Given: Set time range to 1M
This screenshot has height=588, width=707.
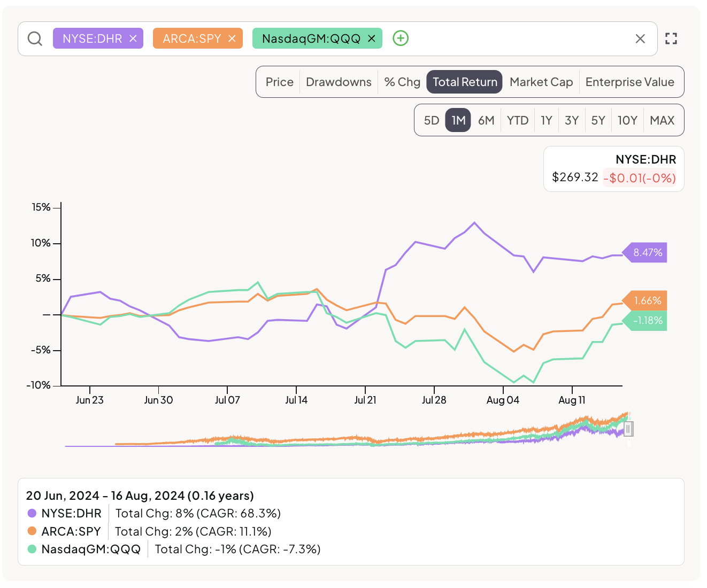Looking at the screenshot, I should coord(458,120).
